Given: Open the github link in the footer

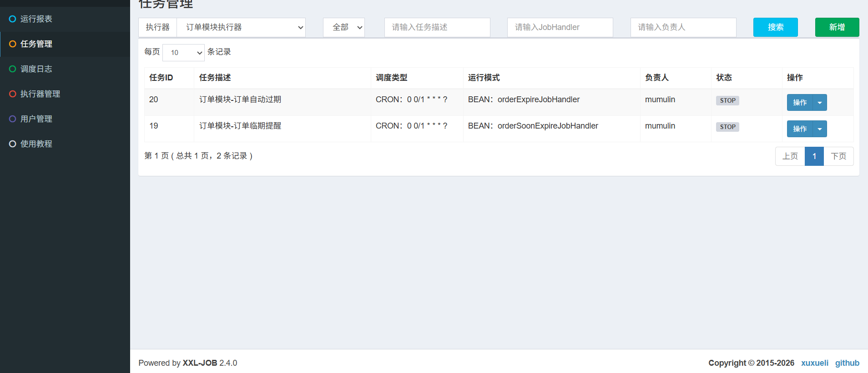Looking at the screenshot, I should pos(847,363).
